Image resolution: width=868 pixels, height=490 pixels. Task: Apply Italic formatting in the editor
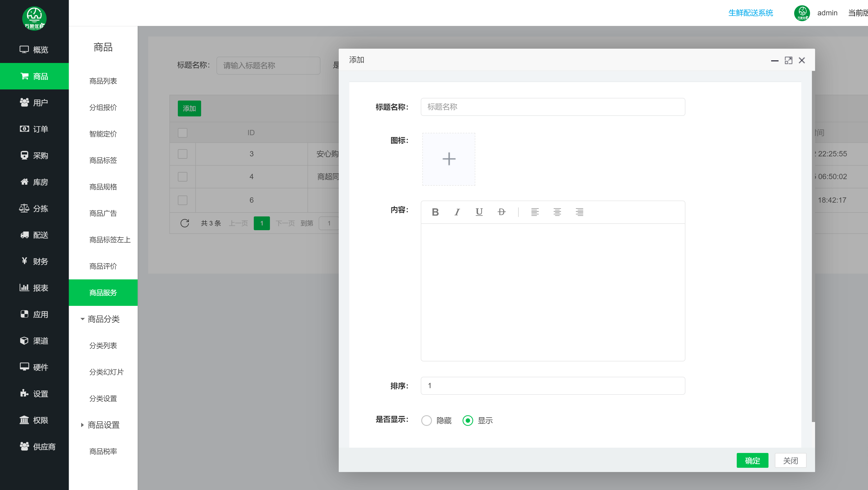point(457,212)
